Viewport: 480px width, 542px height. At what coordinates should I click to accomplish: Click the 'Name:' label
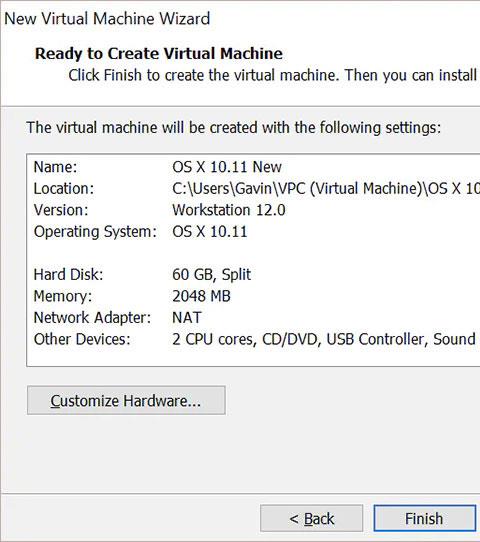55,167
